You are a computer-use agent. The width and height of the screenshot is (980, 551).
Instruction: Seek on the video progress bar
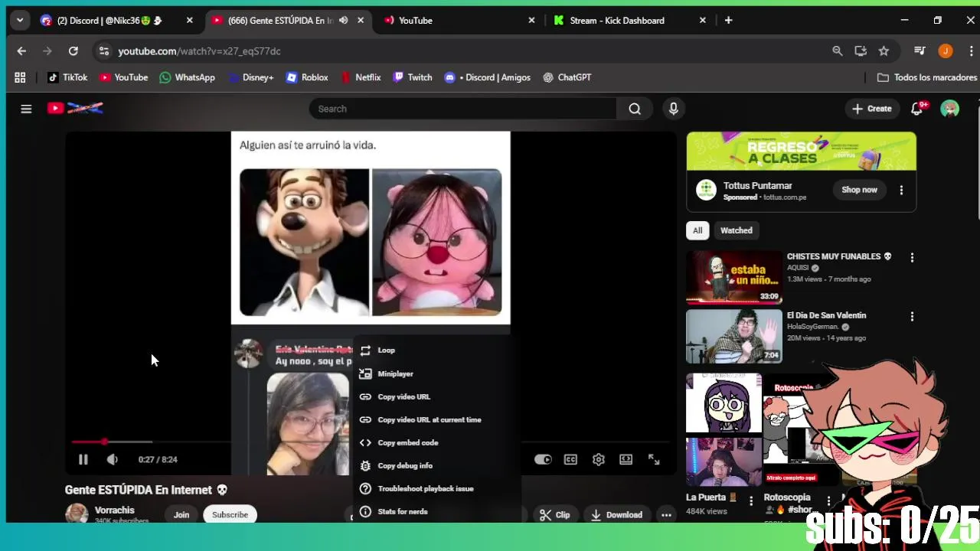click(x=371, y=442)
